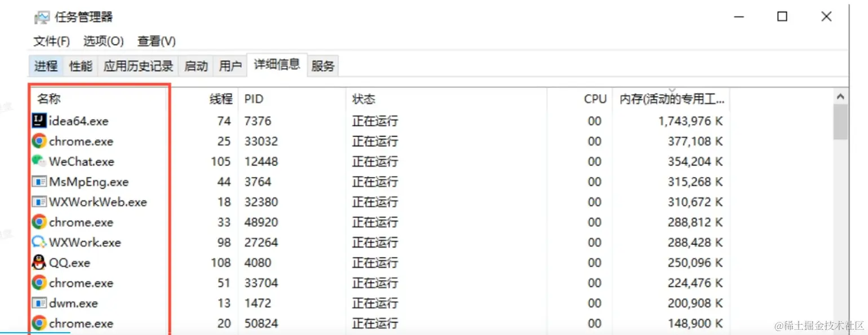Select the WXWorkWeb.exe process name
Viewport: 868px width, 335px height.
(98, 202)
